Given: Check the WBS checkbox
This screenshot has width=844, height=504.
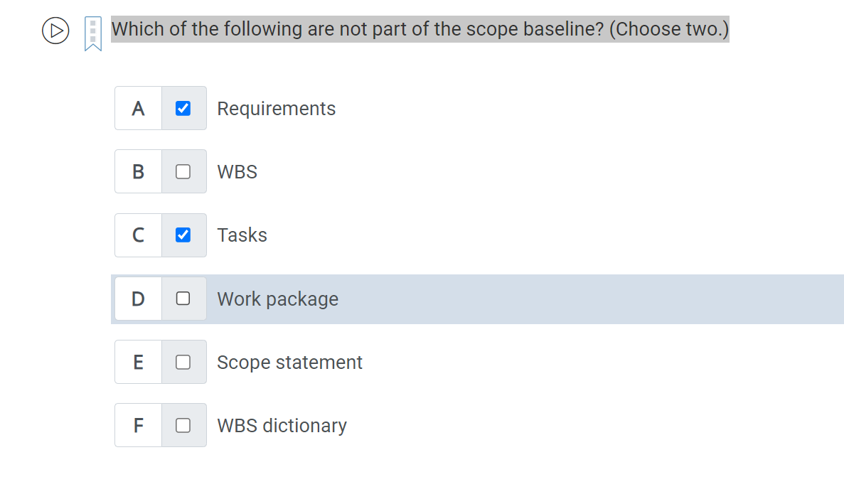Looking at the screenshot, I should point(183,171).
